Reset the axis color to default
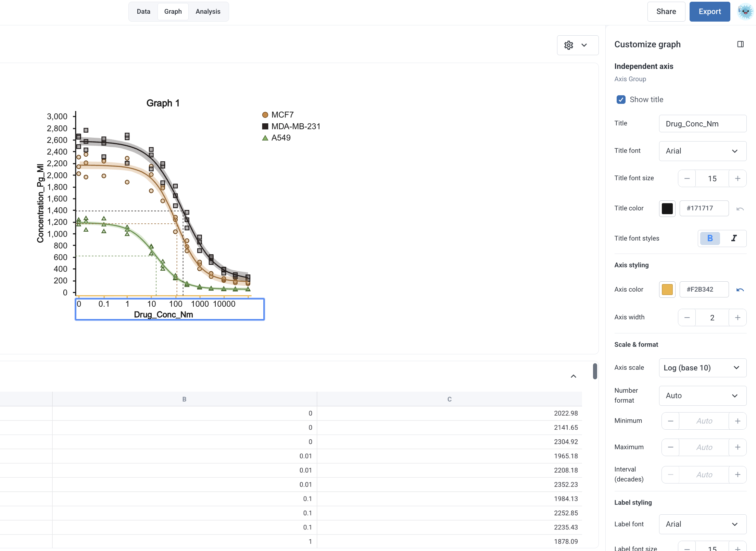Viewport: 756px width, 551px height. 740,290
